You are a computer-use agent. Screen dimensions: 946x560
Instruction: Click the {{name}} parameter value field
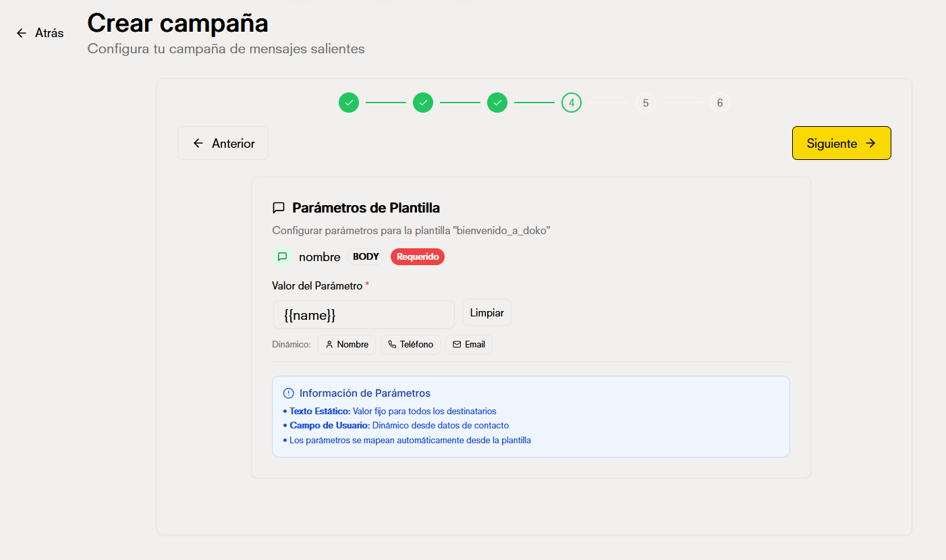click(363, 314)
